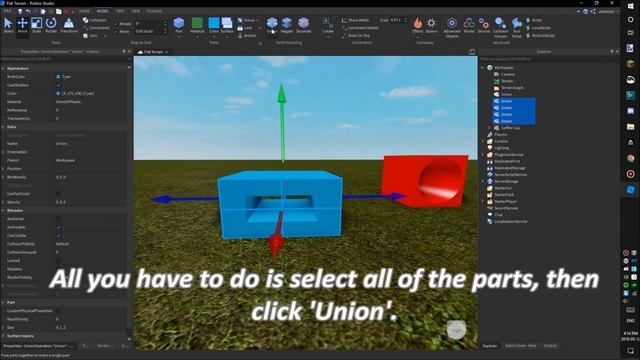This screenshot has height=360, width=640.
Task: Collapse the Workspace tree node
Action: pos(483,68)
